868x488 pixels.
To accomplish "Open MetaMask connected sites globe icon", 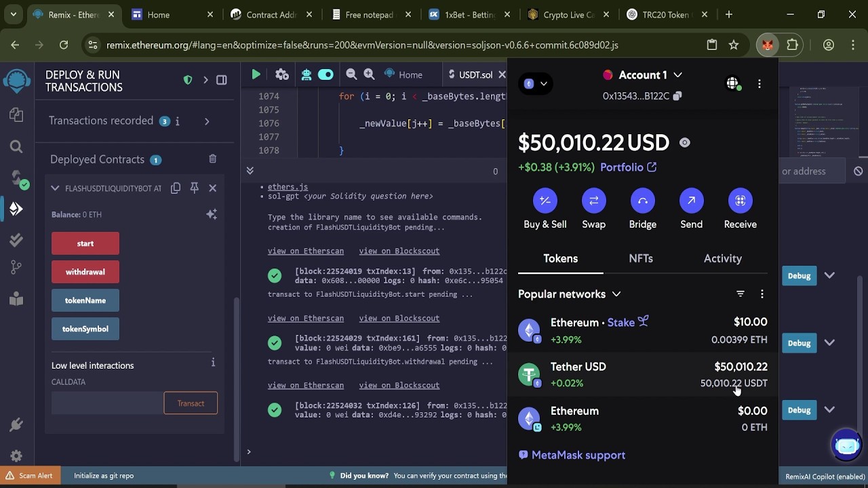I will [732, 83].
